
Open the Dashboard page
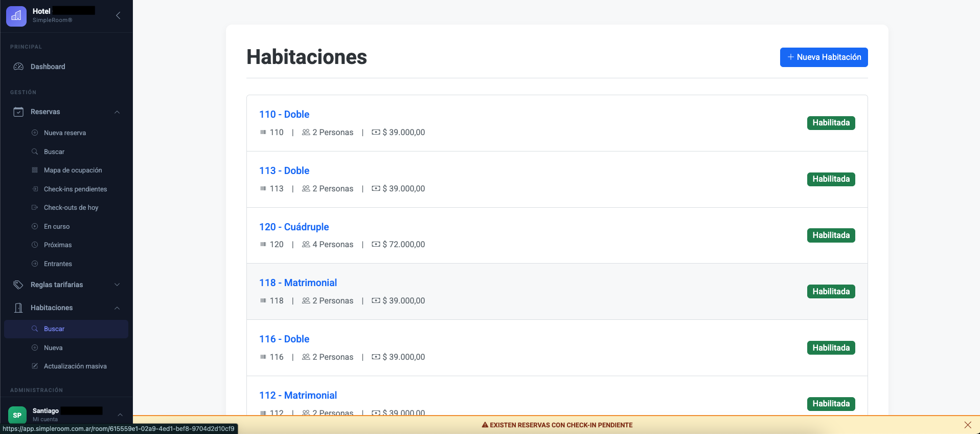[x=48, y=67]
